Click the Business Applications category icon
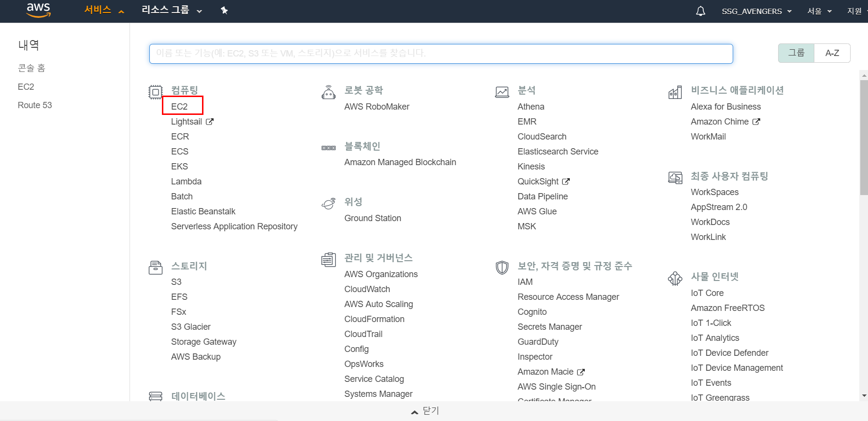Screen dimensions: 868x421 [675, 92]
